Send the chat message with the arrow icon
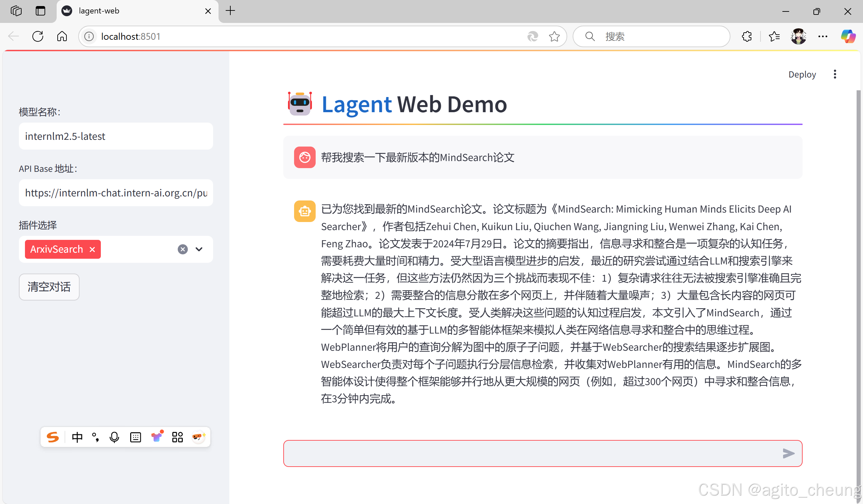This screenshot has height=504, width=863. click(788, 453)
